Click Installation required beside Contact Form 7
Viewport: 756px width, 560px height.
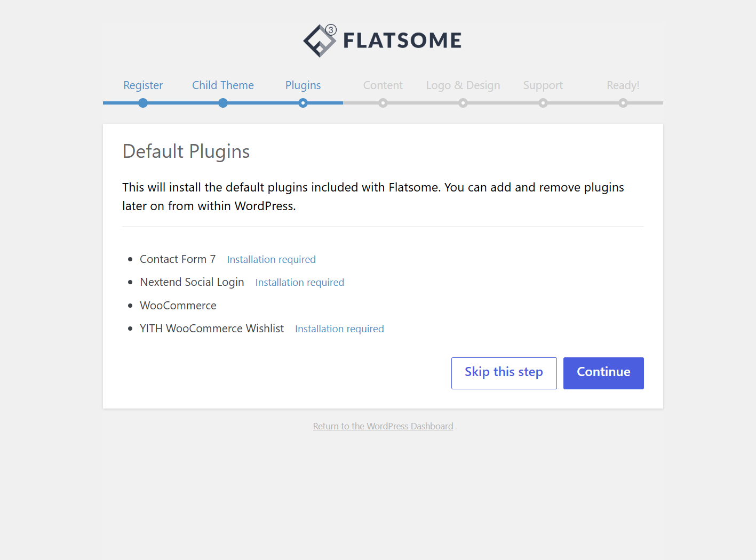(x=272, y=260)
